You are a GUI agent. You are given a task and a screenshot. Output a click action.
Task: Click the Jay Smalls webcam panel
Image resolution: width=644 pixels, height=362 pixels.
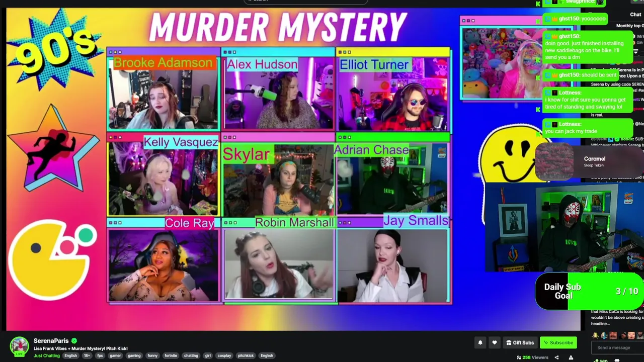point(393,261)
